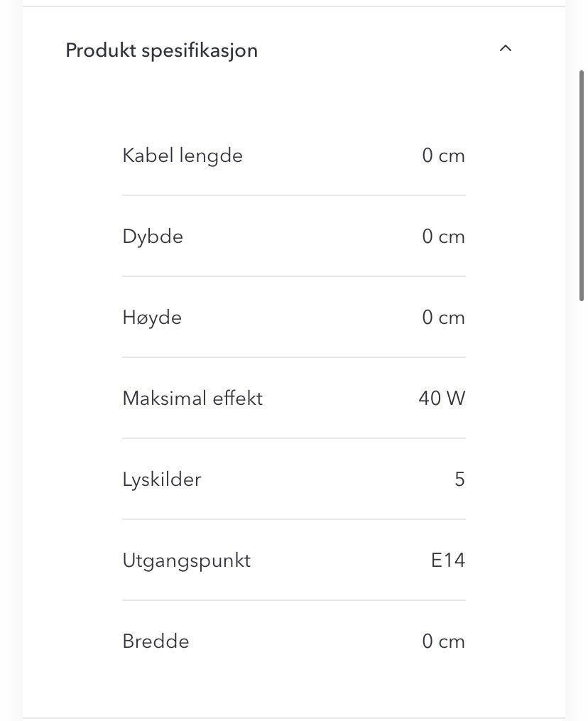Click the Høyde value 0 cm

tap(443, 318)
